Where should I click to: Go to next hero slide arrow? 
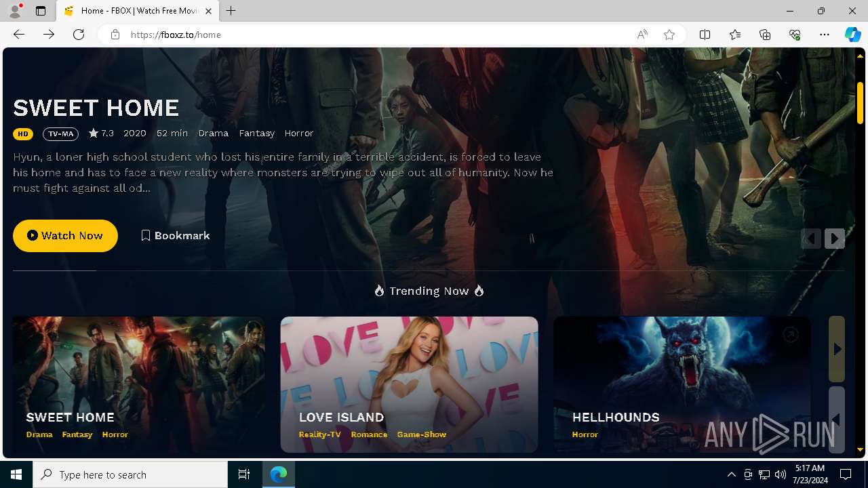(835, 239)
